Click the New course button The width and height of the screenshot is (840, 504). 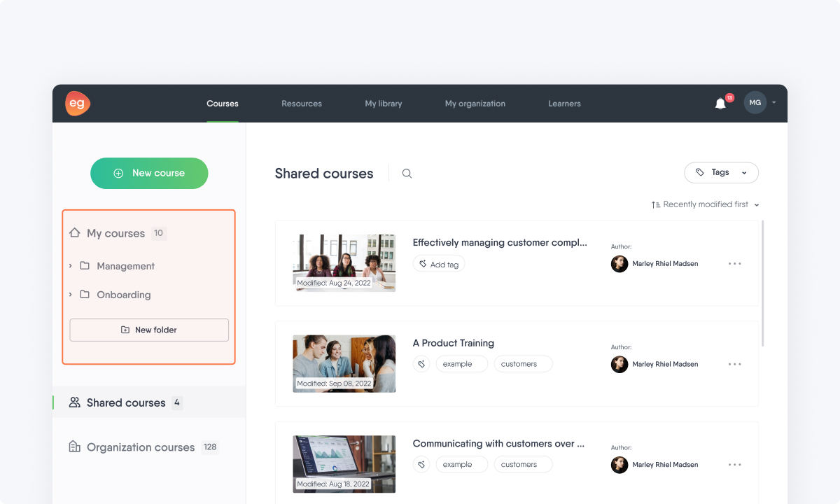[x=149, y=173]
